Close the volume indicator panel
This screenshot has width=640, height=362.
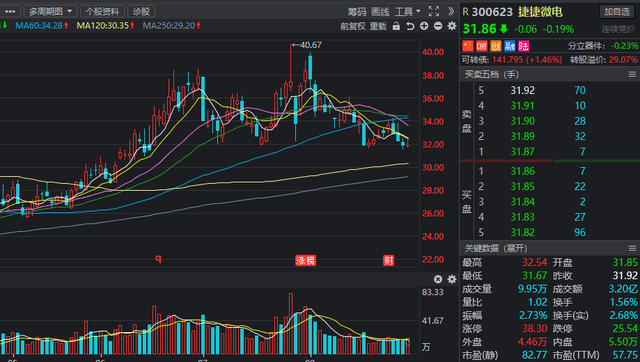point(438,279)
